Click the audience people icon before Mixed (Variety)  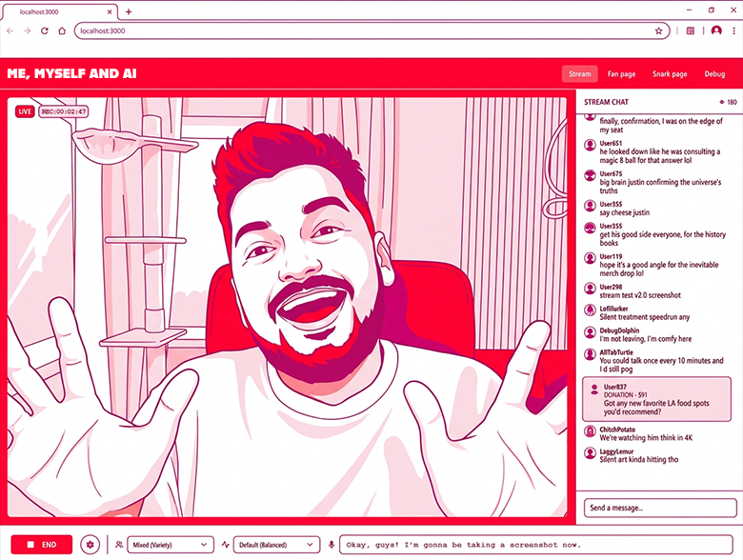pos(118,544)
